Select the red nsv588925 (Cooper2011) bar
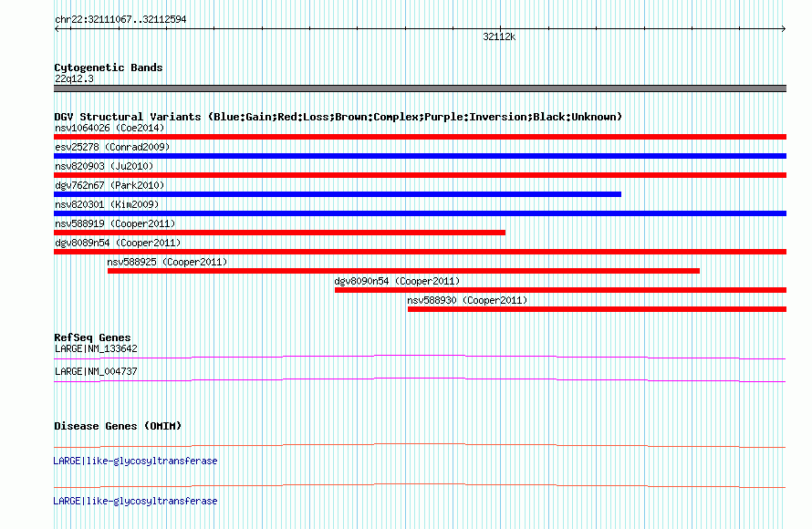The height and width of the screenshot is (529, 812). (x=403, y=271)
